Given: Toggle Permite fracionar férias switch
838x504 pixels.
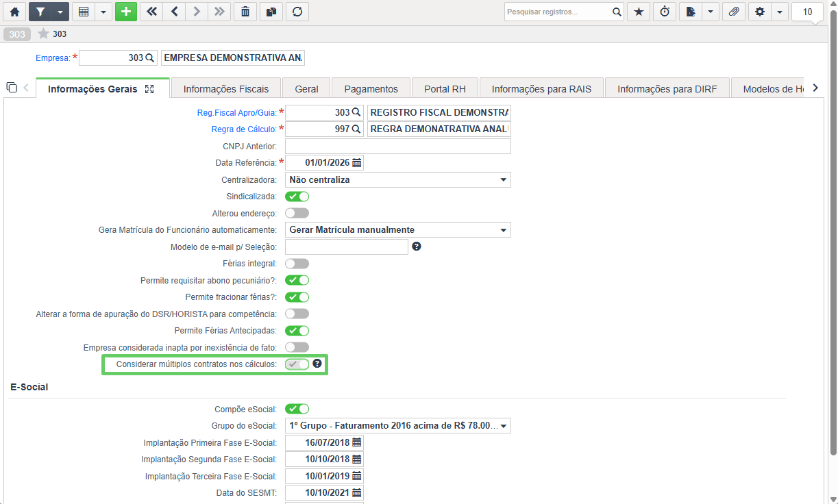Looking at the screenshot, I should (x=297, y=297).
